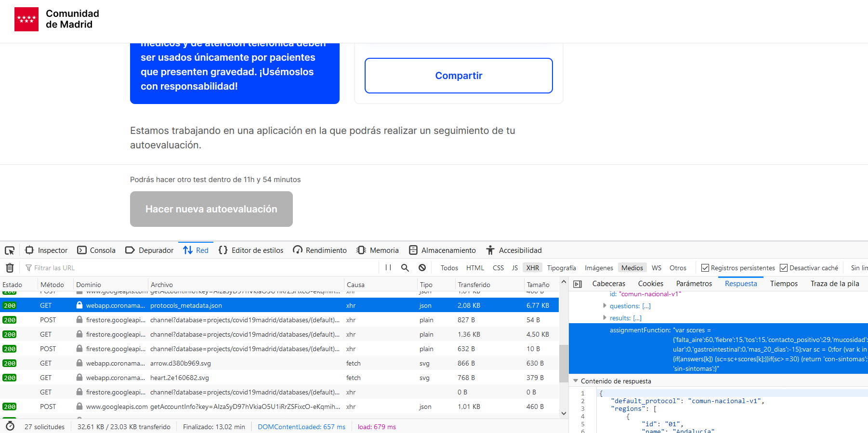868x433 pixels.
Task: Filter requests by HTML
Action: [x=475, y=268]
